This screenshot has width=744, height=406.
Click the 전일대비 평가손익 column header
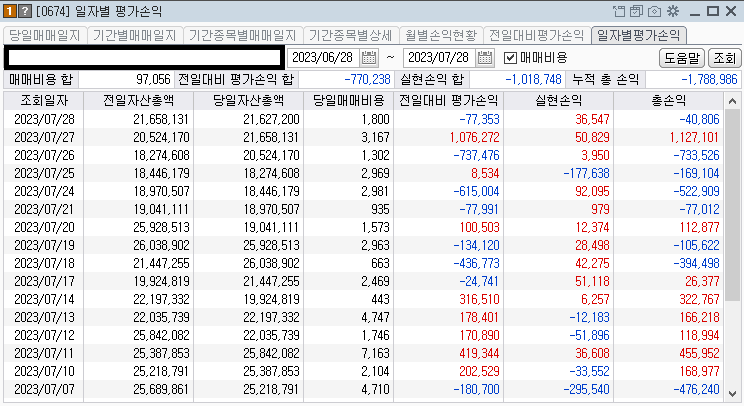point(449,101)
